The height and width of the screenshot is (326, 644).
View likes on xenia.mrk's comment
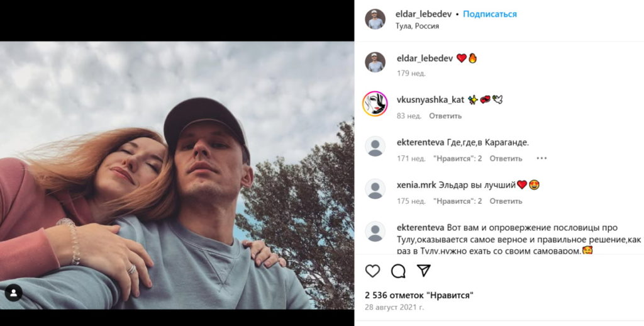[x=457, y=201]
